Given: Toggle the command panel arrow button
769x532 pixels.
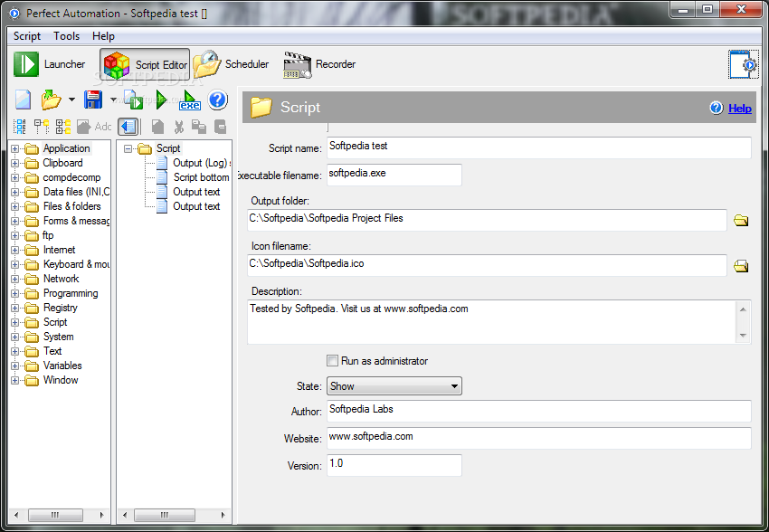Looking at the screenshot, I should 128,127.
